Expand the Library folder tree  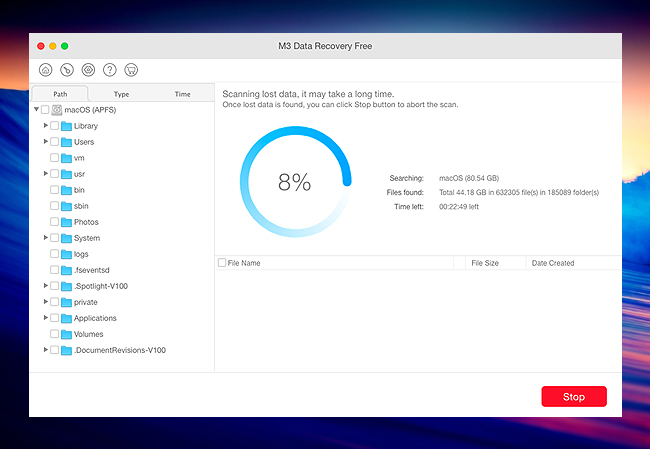[45, 126]
